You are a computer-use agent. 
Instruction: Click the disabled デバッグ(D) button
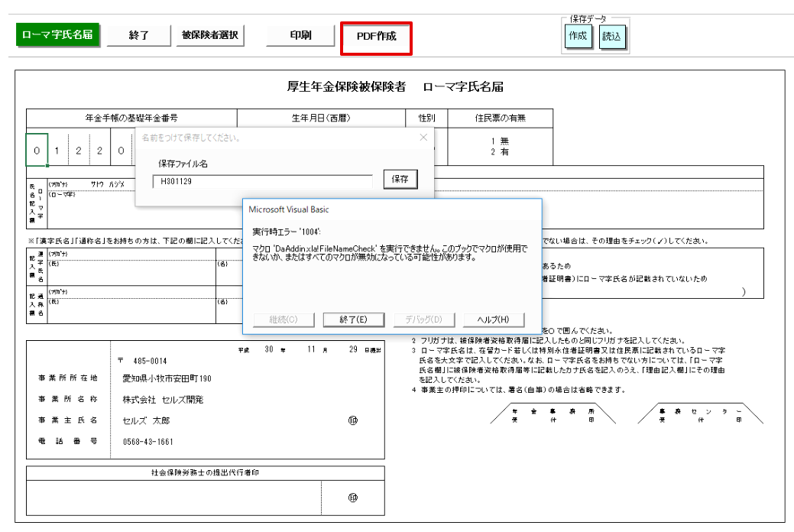click(424, 320)
